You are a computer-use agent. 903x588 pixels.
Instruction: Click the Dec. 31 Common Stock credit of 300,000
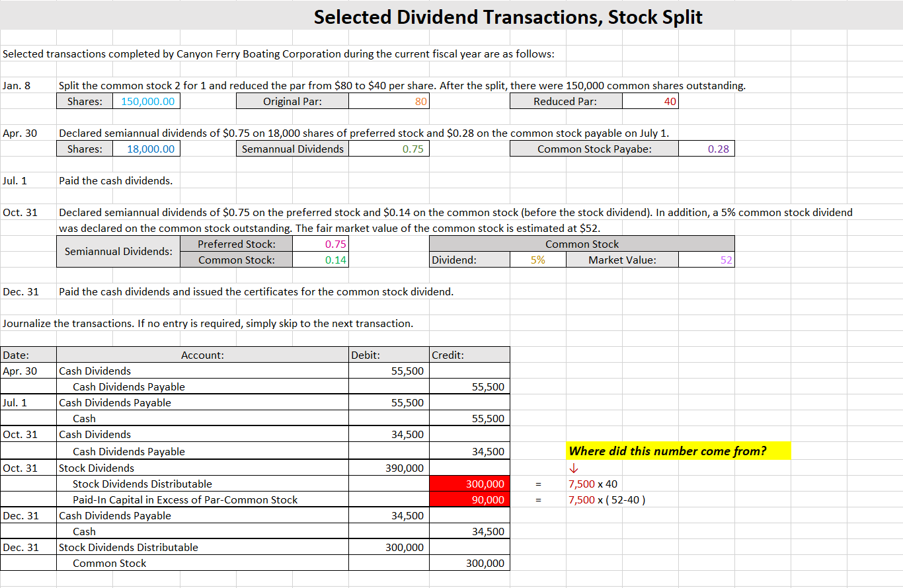pos(469,563)
